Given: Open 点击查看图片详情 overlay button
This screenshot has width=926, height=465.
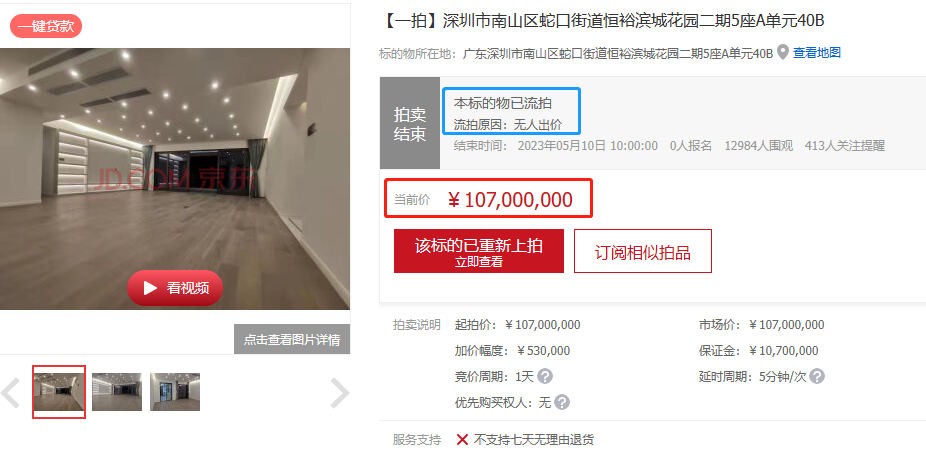Looking at the screenshot, I should point(292,339).
